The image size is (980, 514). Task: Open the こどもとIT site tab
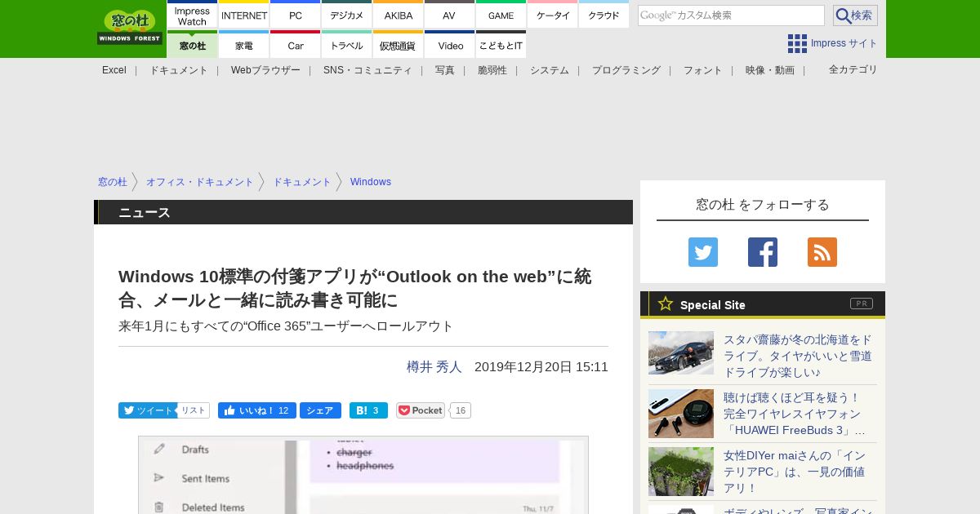[501, 45]
